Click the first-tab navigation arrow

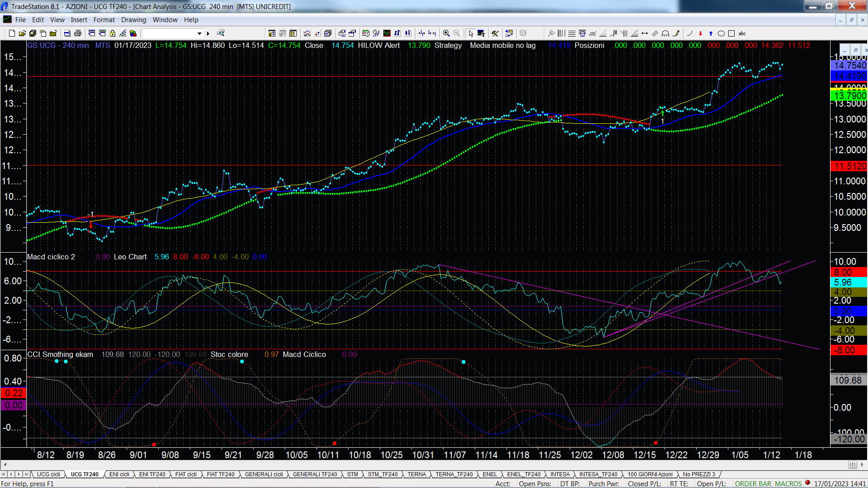point(4,474)
